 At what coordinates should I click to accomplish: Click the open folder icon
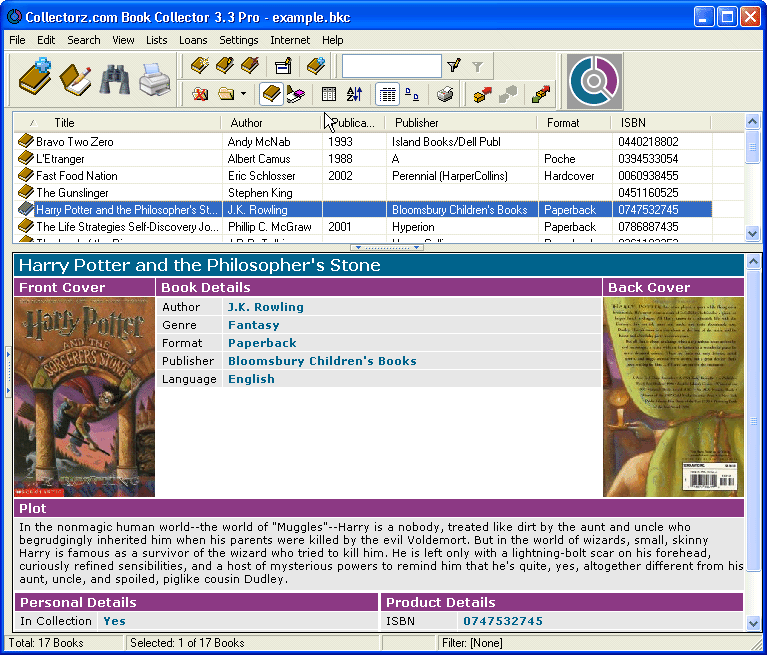pyautogui.click(x=226, y=94)
